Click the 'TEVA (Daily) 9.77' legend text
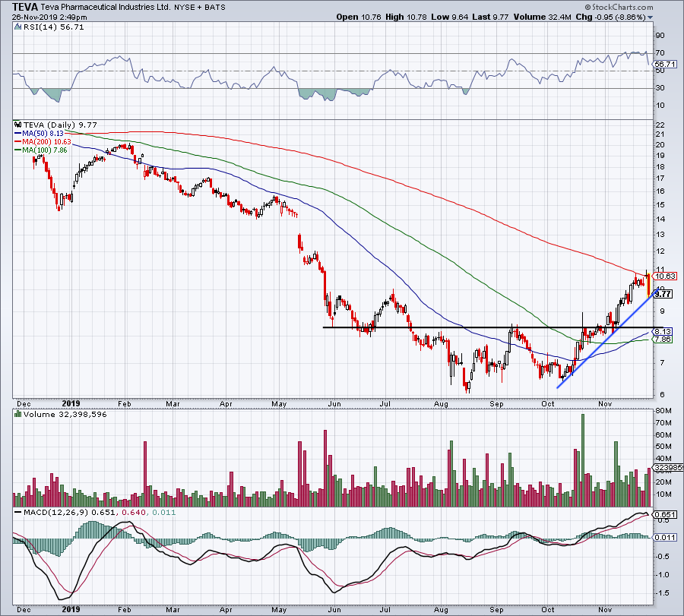684x616 pixels. [60, 125]
